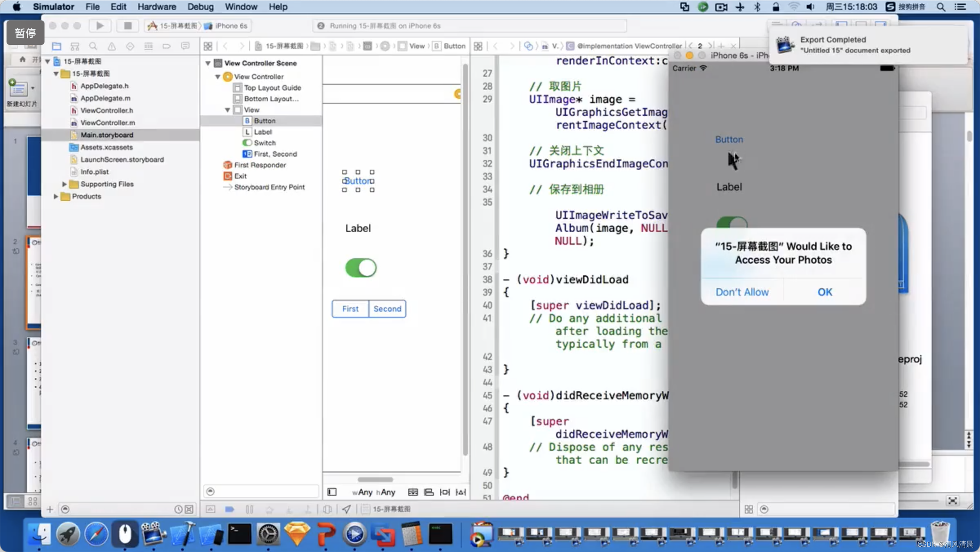The height and width of the screenshot is (552, 980).
Task: Click the Align constraints icon in canvas bar
Action: coord(429,492)
